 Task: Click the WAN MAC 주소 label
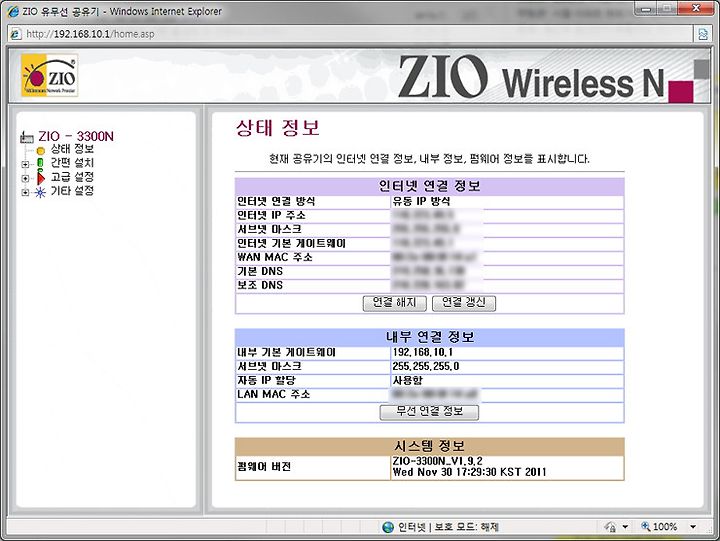(x=275, y=257)
